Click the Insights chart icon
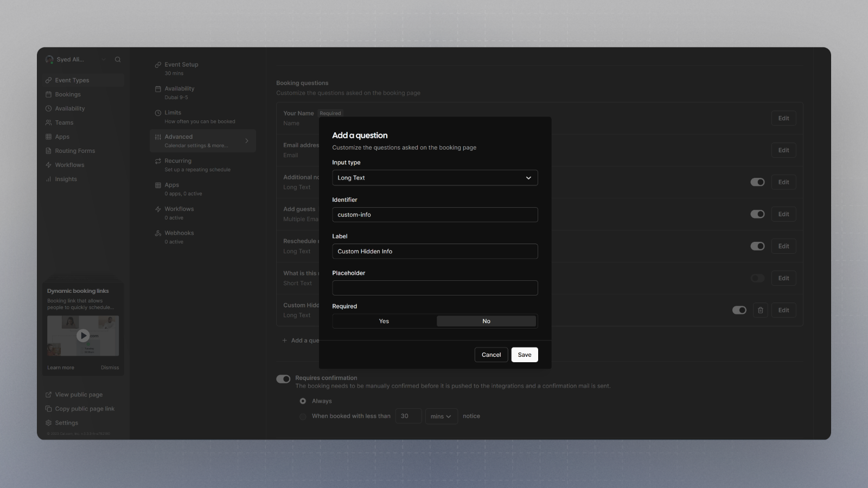This screenshot has width=868, height=488. (48, 179)
